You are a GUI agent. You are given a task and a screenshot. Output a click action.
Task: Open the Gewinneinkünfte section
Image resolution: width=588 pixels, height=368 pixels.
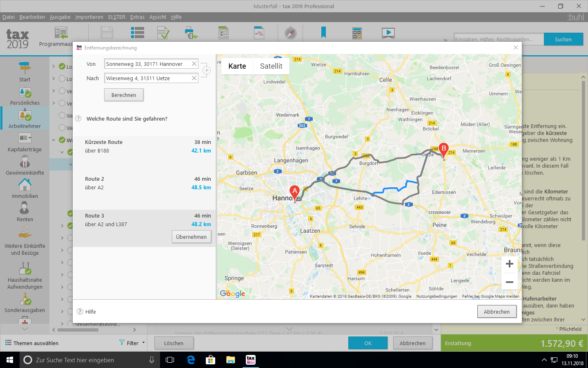(x=24, y=166)
